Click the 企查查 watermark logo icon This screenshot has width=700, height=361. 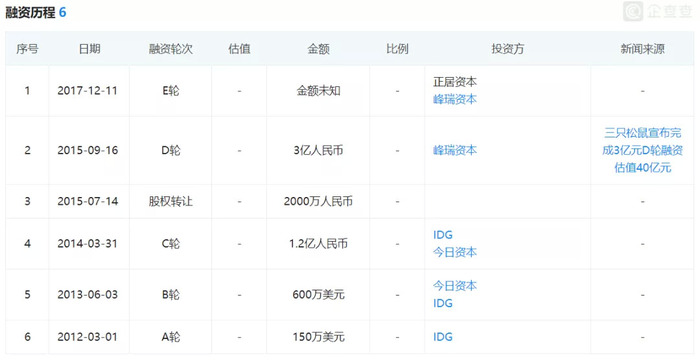633,12
